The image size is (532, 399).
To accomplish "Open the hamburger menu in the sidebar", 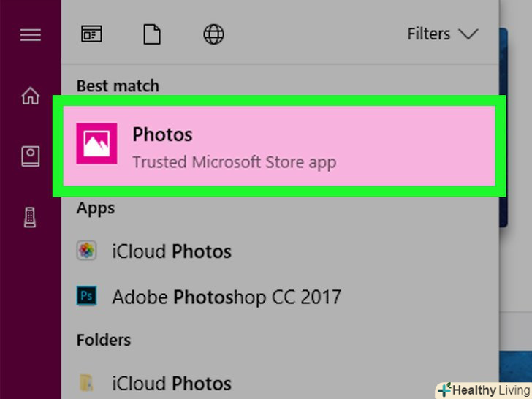I will point(30,34).
